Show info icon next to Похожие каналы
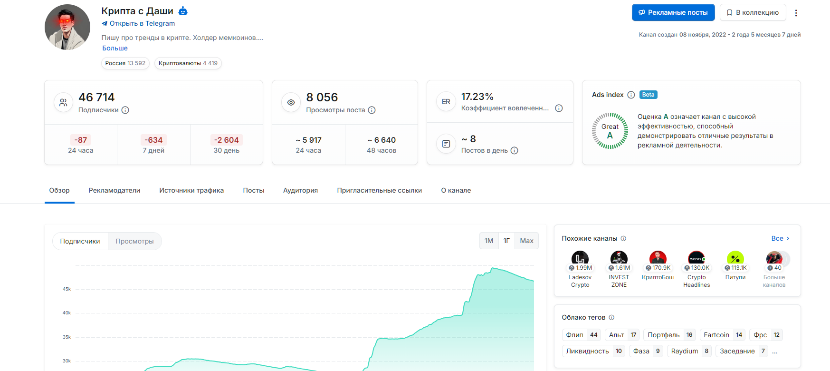Screen dimensions: 830x371 (623, 239)
